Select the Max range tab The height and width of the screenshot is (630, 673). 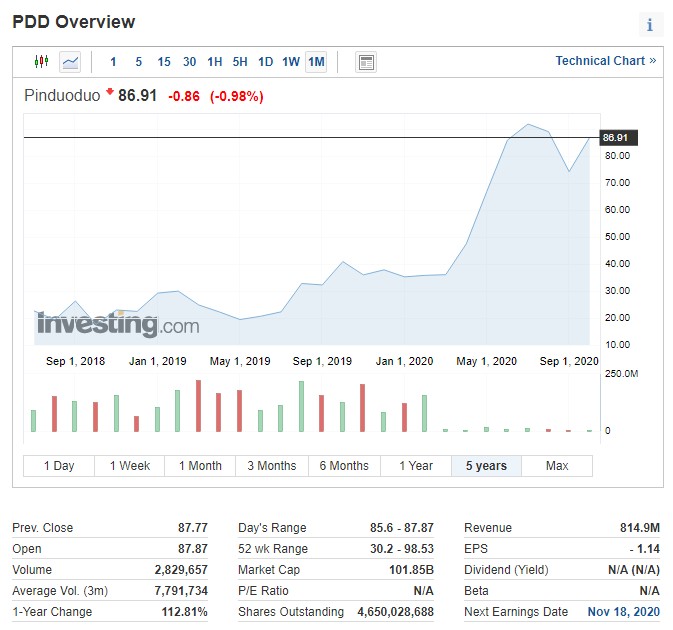coord(557,466)
